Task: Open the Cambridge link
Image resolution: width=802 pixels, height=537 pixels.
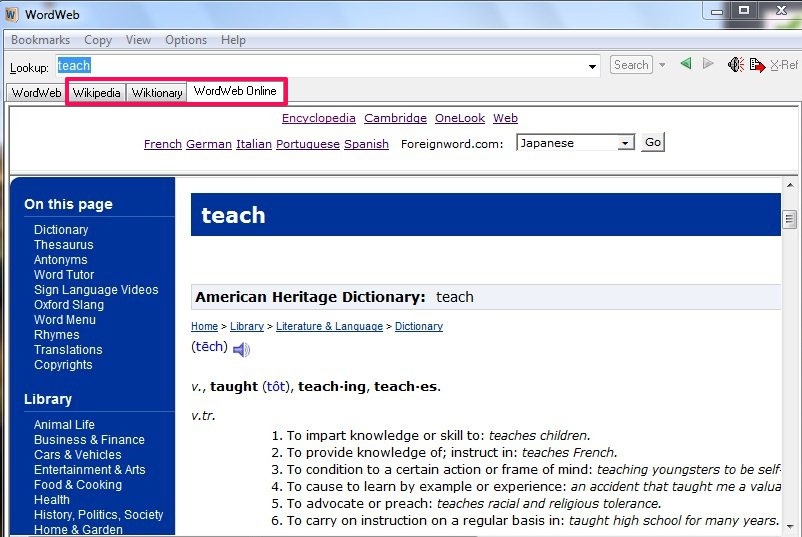Action: pyautogui.click(x=395, y=118)
